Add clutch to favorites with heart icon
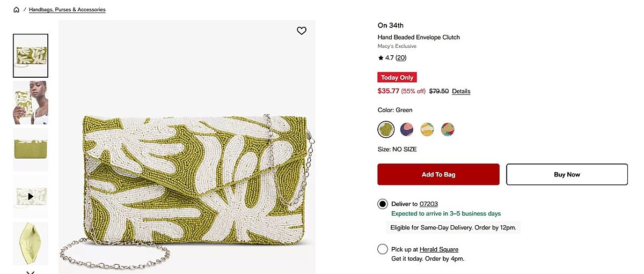Image resolution: width=644 pixels, height=274 pixels. click(302, 31)
